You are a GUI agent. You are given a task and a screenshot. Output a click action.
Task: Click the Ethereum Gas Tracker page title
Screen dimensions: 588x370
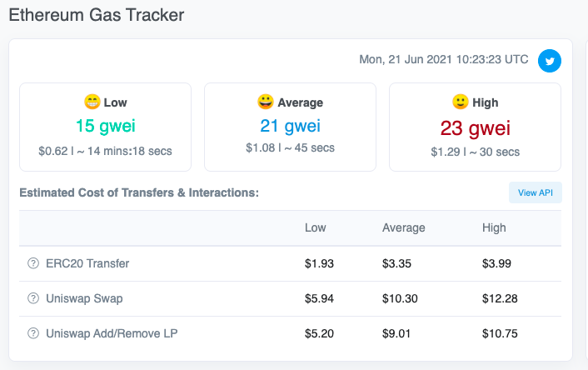tap(97, 15)
